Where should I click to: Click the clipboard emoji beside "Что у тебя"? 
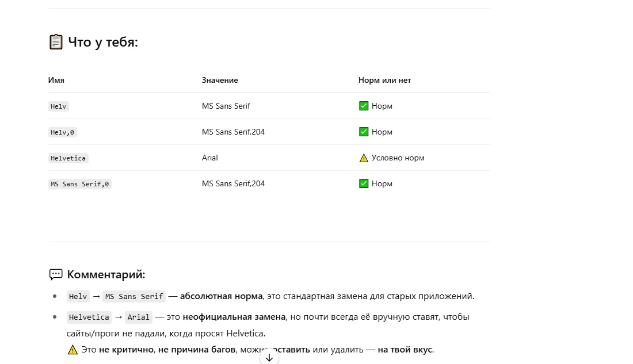(56, 42)
